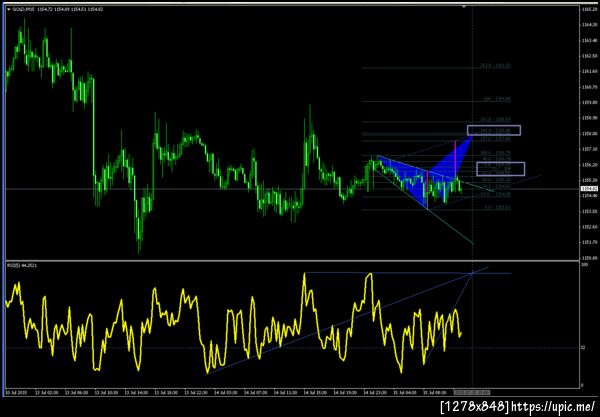Screen dimensions: 600x417
Task: Click the 1153.50 price scale label
Action: [x=590, y=211]
